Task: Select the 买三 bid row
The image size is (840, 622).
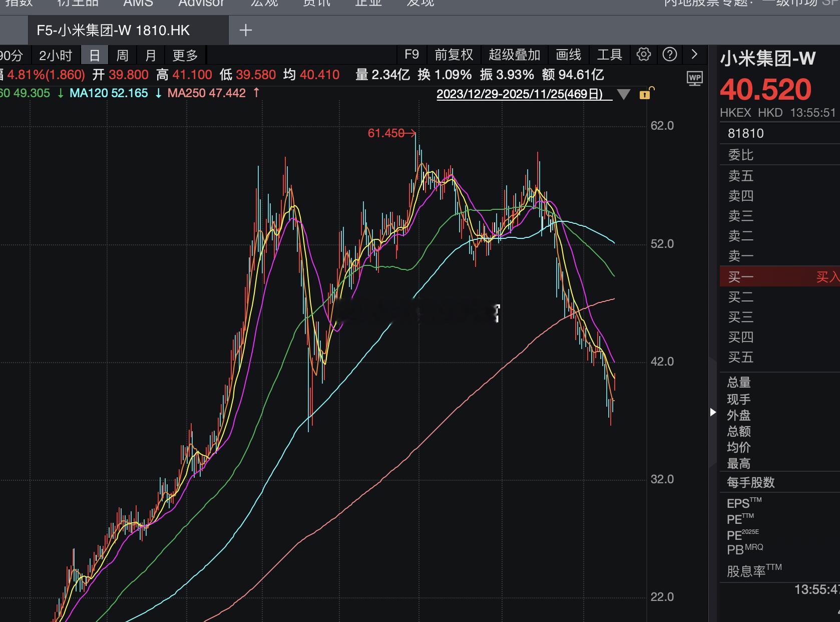Action: [780, 318]
